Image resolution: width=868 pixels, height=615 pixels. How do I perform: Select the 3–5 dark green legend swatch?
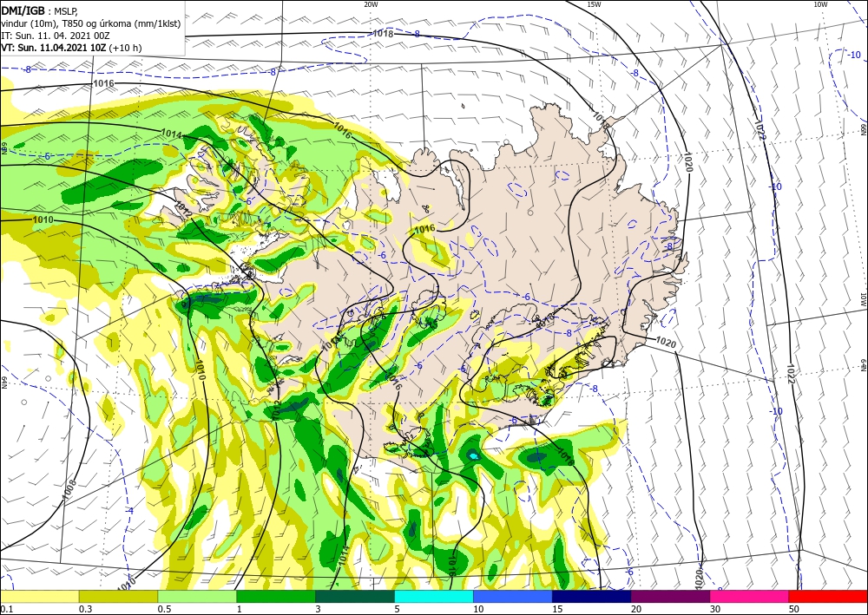[355, 596]
